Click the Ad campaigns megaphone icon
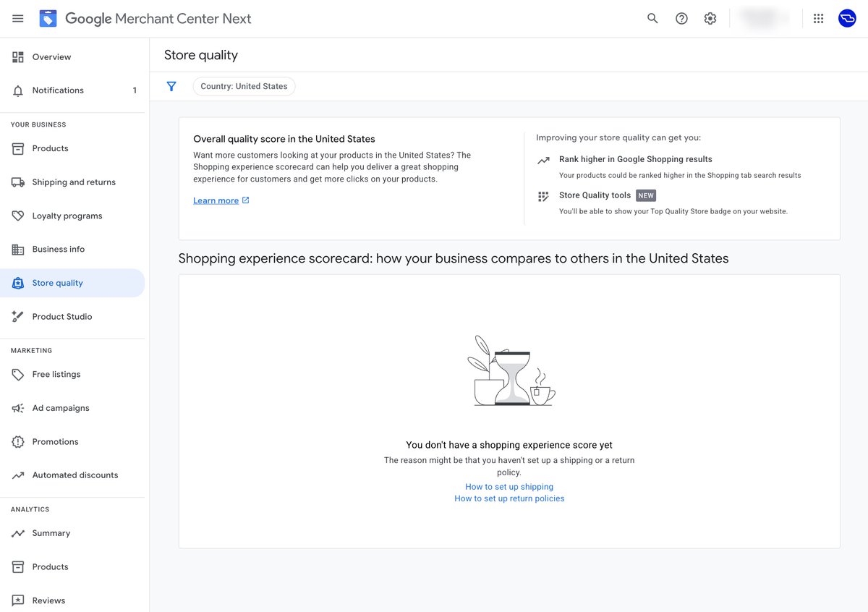This screenshot has width=868, height=612. coord(18,408)
